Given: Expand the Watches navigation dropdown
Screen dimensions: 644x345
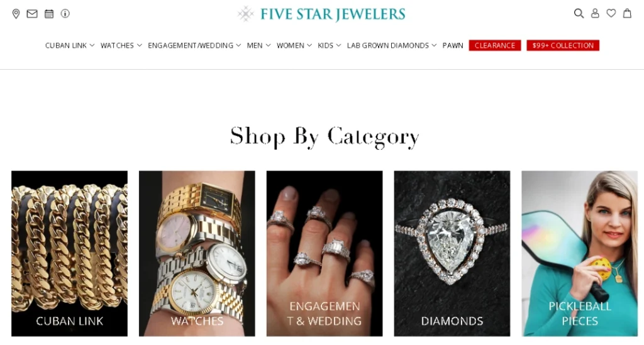Looking at the screenshot, I should 121,45.
